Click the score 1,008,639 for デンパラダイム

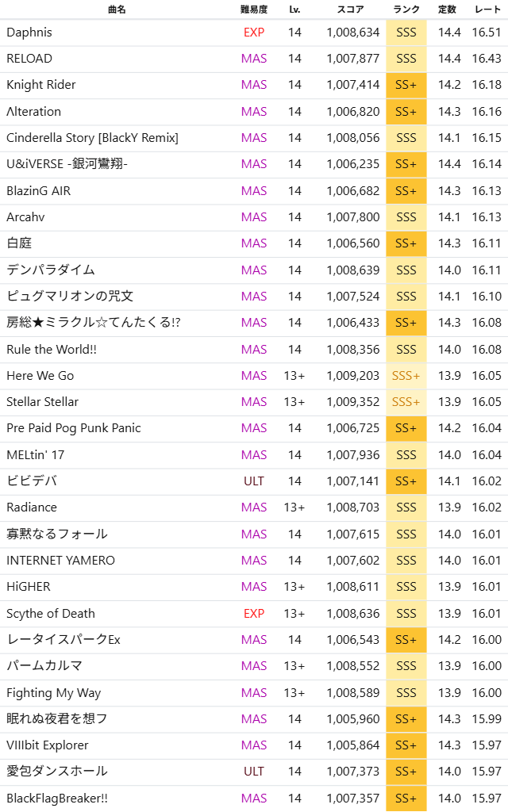pyautogui.click(x=353, y=270)
